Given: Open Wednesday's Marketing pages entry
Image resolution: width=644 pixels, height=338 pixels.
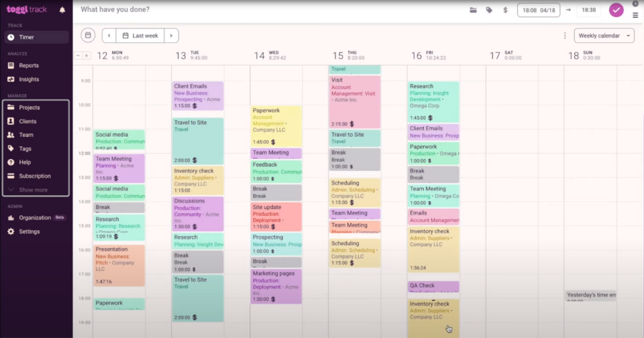Looking at the screenshot, I should pos(276,286).
